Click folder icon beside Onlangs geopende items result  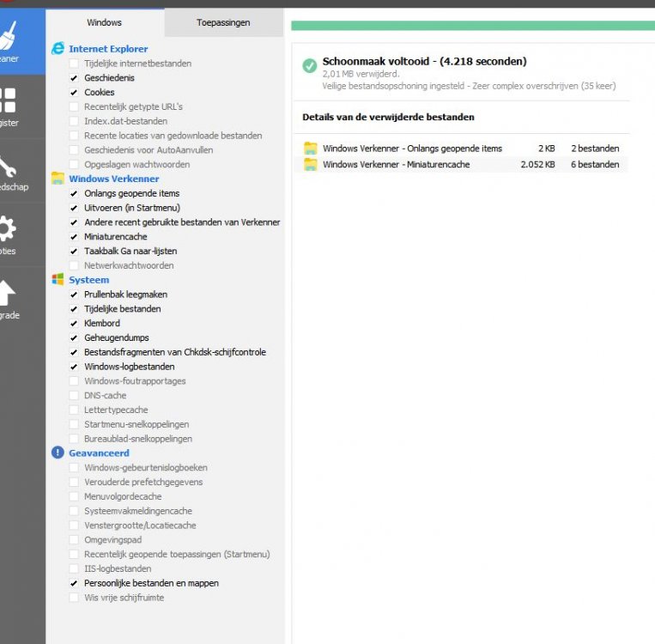(x=311, y=149)
